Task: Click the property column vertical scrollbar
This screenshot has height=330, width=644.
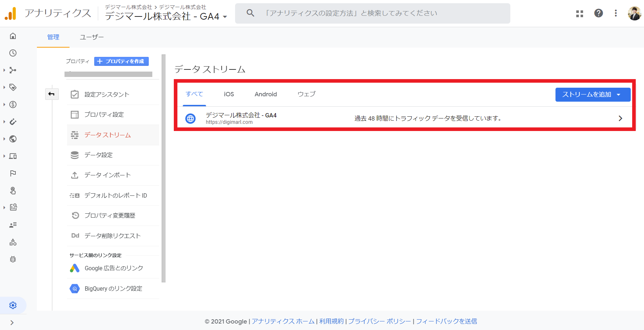Action: pyautogui.click(x=164, y=168)
